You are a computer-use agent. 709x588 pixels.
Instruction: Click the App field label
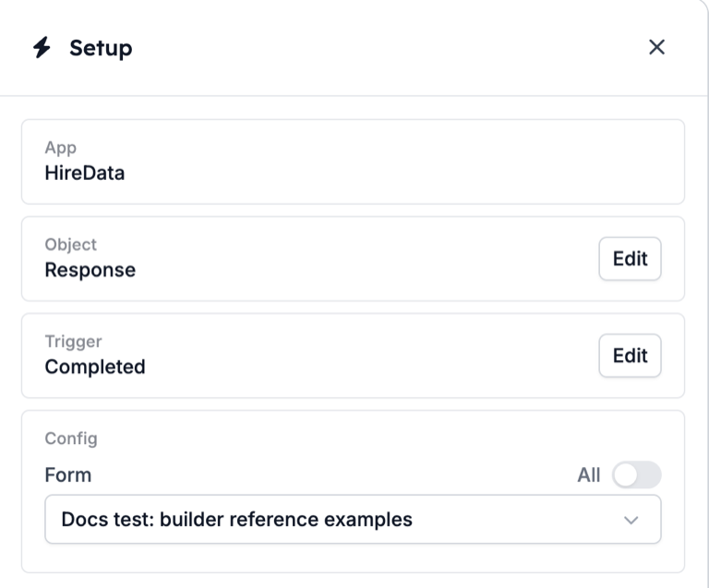61,148
